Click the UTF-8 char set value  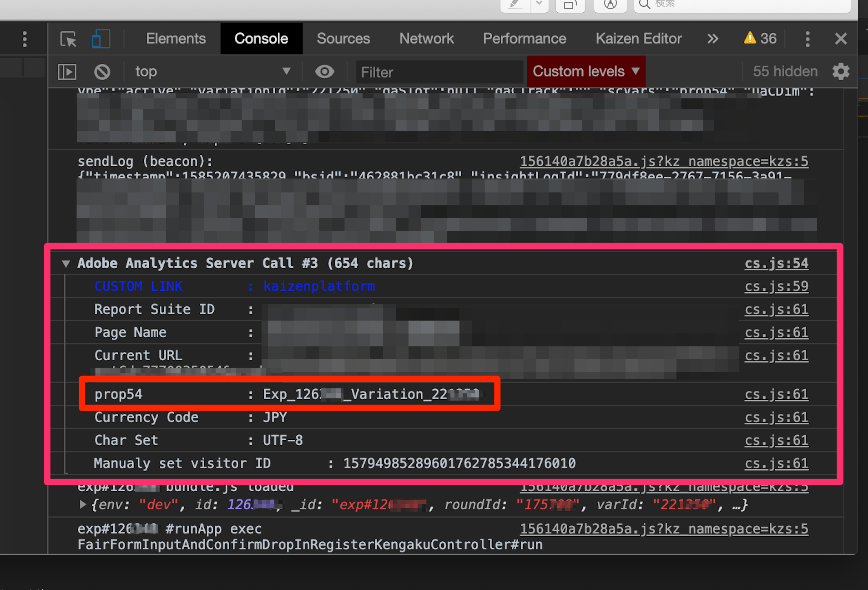[x=283, y=441]
